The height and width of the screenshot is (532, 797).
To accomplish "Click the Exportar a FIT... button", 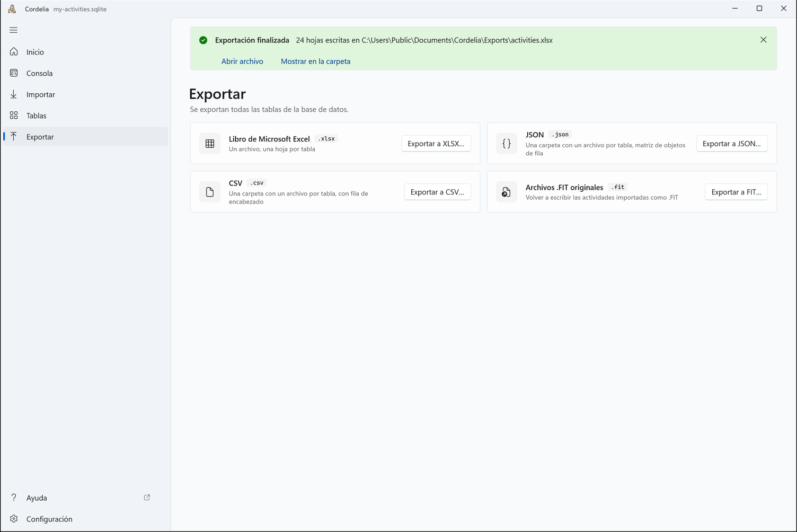I will tap(736, 192).
